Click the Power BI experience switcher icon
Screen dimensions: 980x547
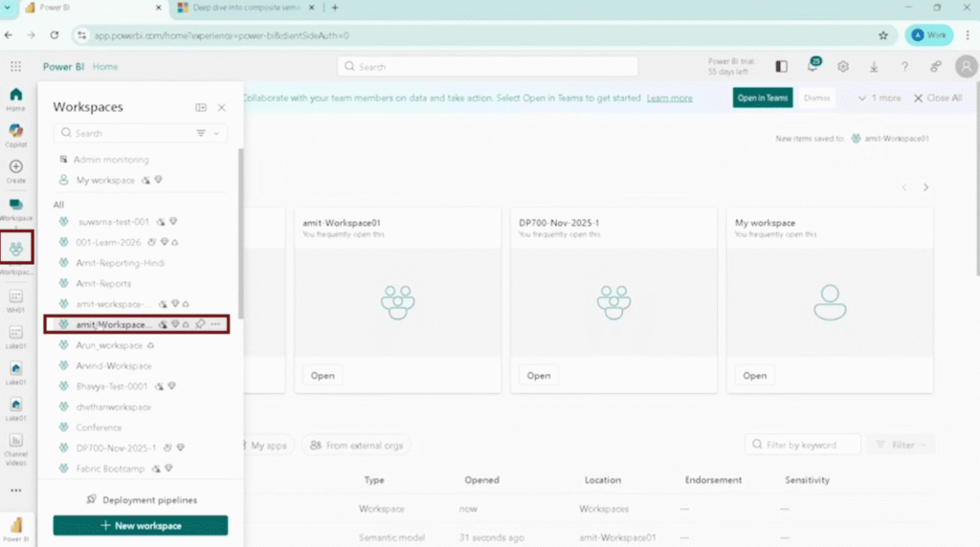(15, 530)
